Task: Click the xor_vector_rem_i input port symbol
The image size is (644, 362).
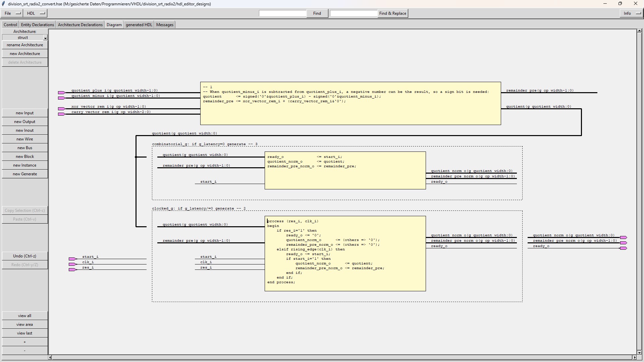Action: 61,109
